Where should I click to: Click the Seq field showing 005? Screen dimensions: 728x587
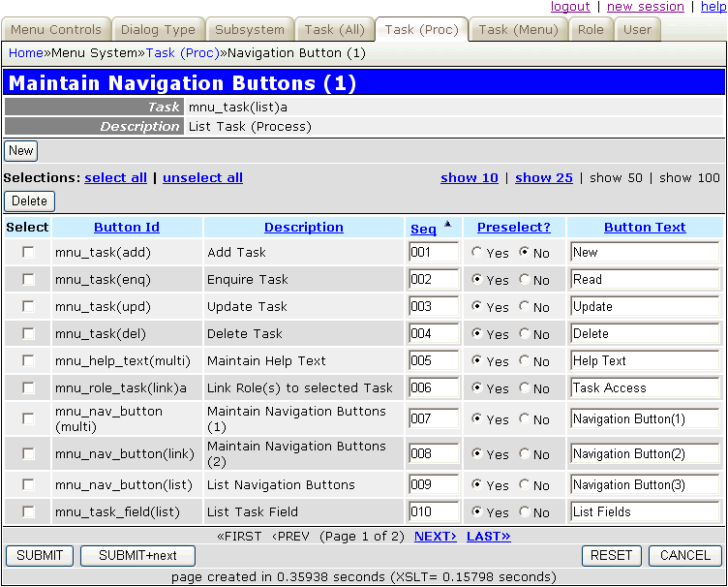(434, 361)
